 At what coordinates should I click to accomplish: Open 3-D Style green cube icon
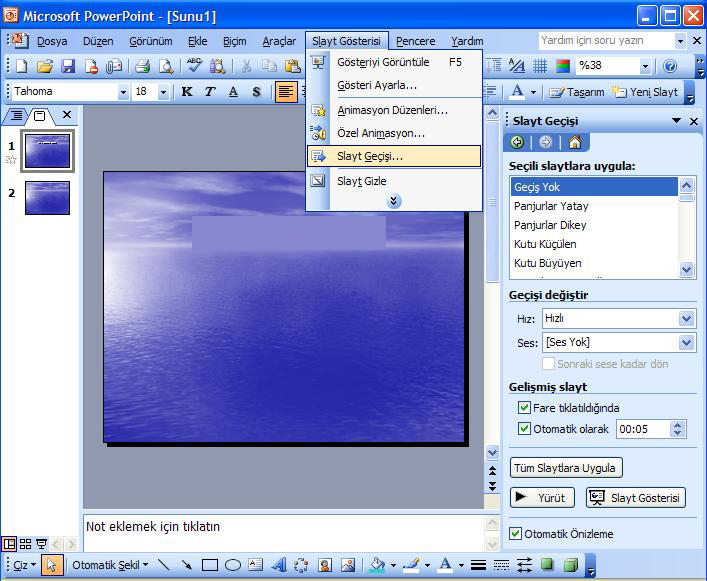[571, 564]
